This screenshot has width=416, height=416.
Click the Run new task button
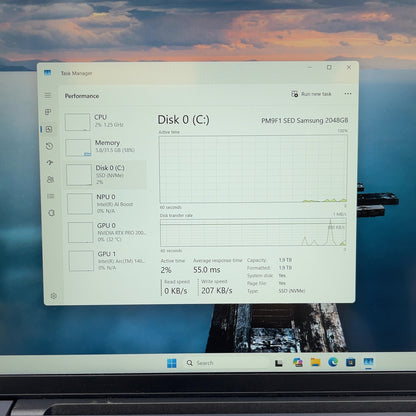pos(311,94)
